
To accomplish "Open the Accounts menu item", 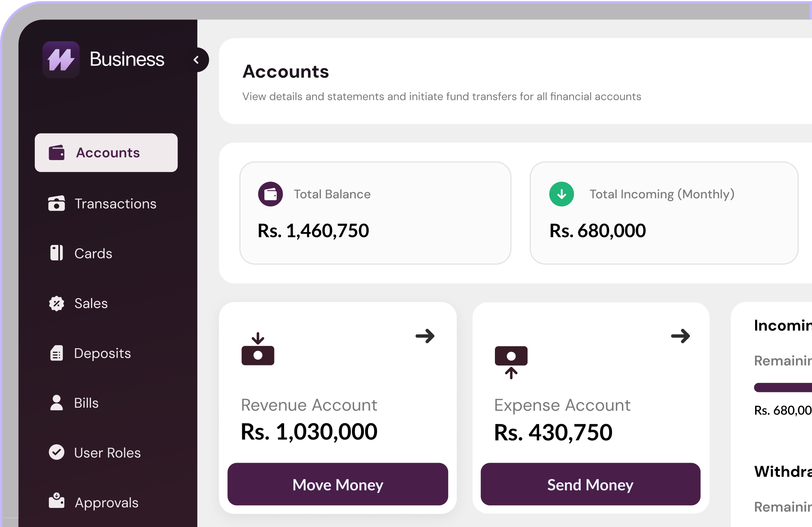I will click(106, 153).
